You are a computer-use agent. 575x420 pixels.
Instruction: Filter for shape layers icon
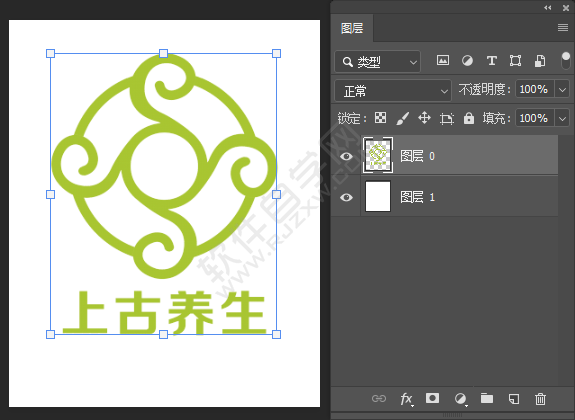tap(516, 61)
